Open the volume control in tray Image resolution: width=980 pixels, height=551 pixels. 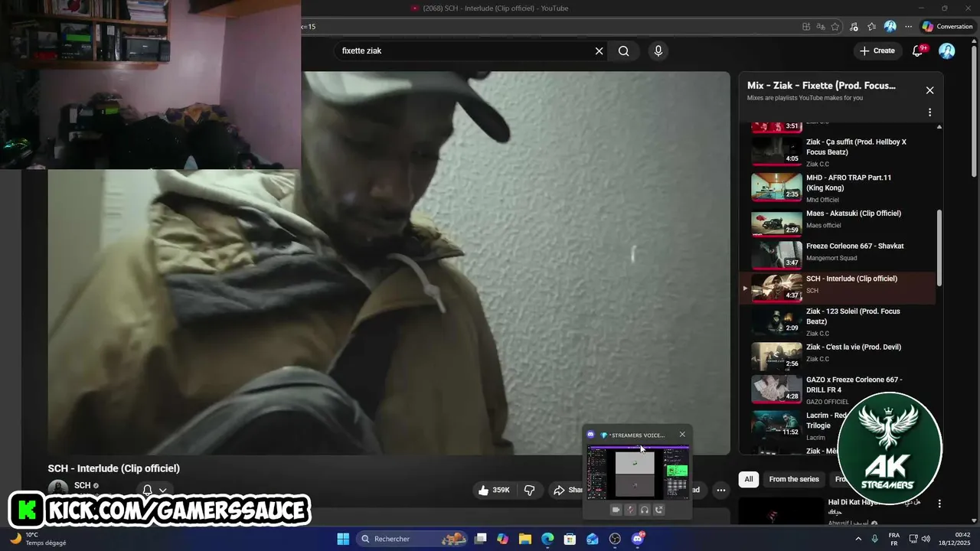[x=925, y=539]
